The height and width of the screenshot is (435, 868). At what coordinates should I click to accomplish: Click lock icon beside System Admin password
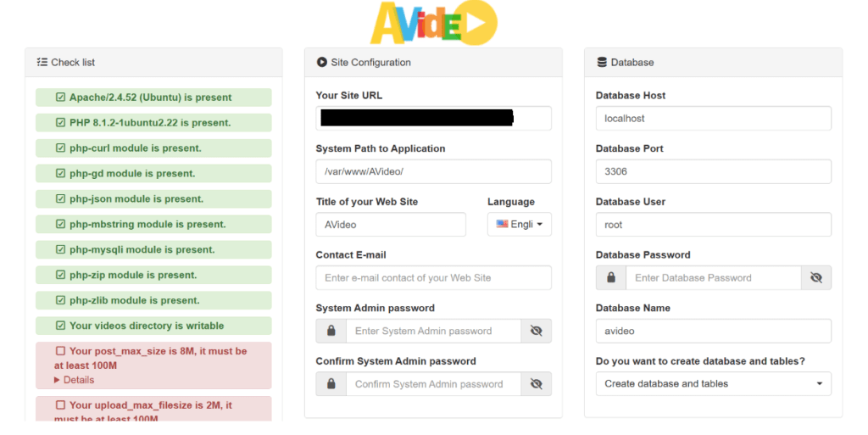coord(331,331)
